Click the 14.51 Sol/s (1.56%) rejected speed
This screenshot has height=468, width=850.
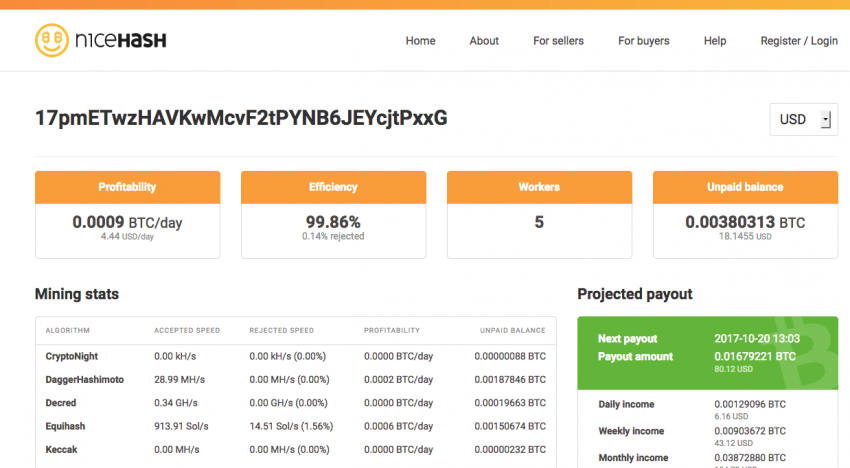(291, 426)
